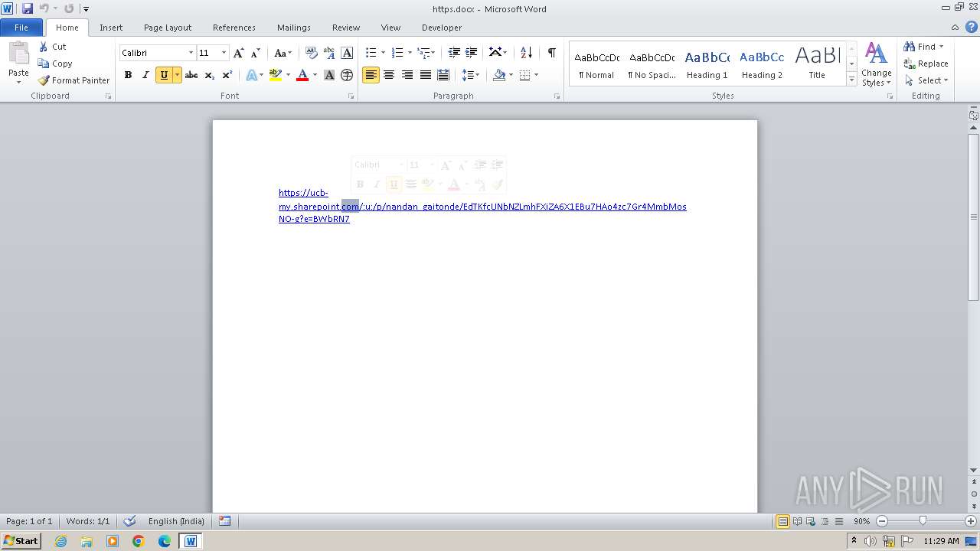The image size is (980, 551).
Task: Open Change Case dropdown
Action: [x=283, y=53]
